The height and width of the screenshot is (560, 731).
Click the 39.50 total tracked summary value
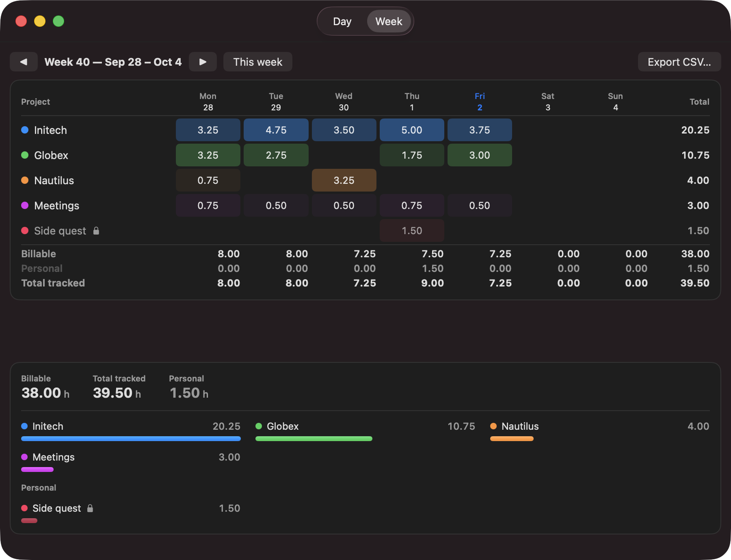pos(112,393)
